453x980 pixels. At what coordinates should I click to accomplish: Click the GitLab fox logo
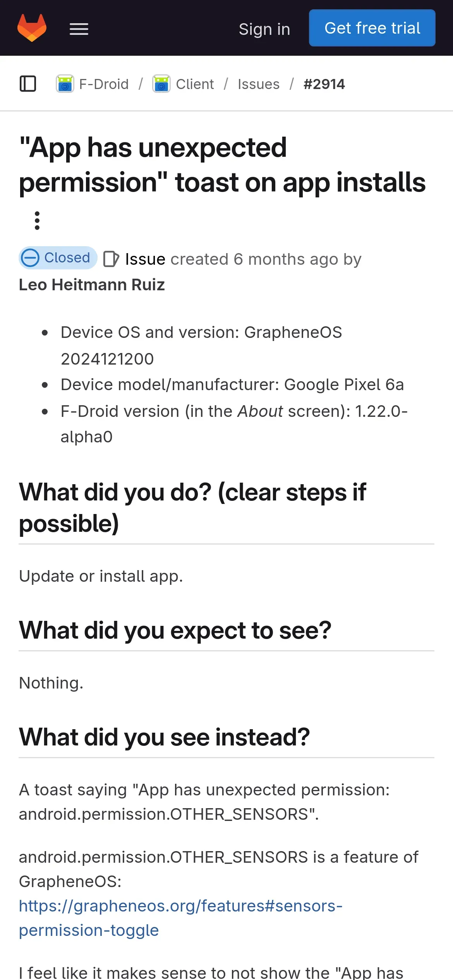pyautogui.click(x=32, y=28)
